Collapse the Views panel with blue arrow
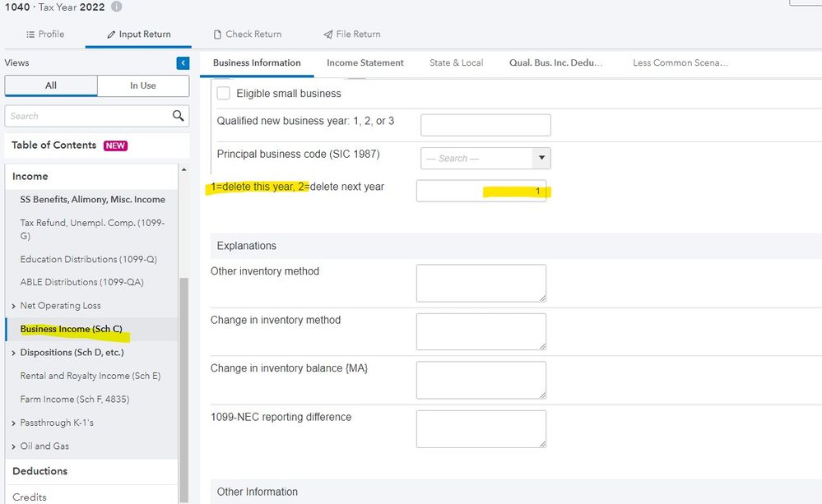This screenshot has width=822, height=504. coord(183,63)
